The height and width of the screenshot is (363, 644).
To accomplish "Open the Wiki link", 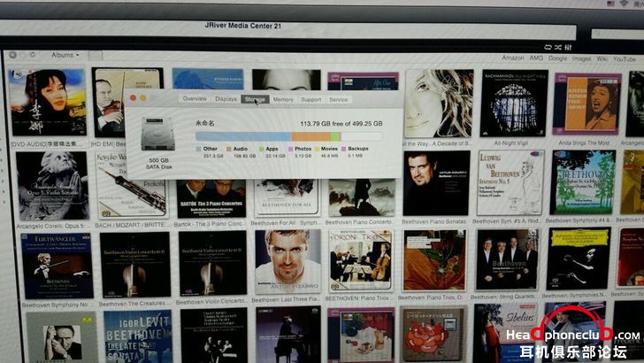I will tap(602, 58).
